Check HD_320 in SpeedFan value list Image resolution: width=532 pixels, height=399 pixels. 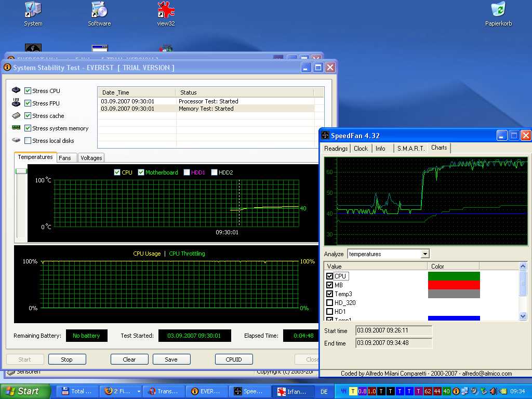(329, 303)
